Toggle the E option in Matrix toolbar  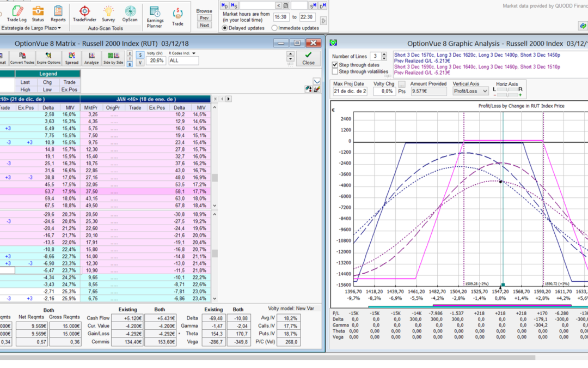130,53
